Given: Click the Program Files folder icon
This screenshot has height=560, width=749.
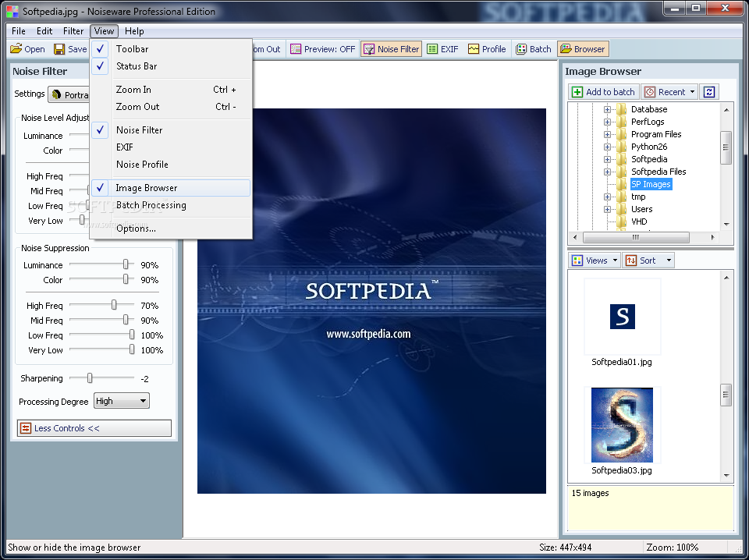Looking at the screenshot, I should pos(621,134).
